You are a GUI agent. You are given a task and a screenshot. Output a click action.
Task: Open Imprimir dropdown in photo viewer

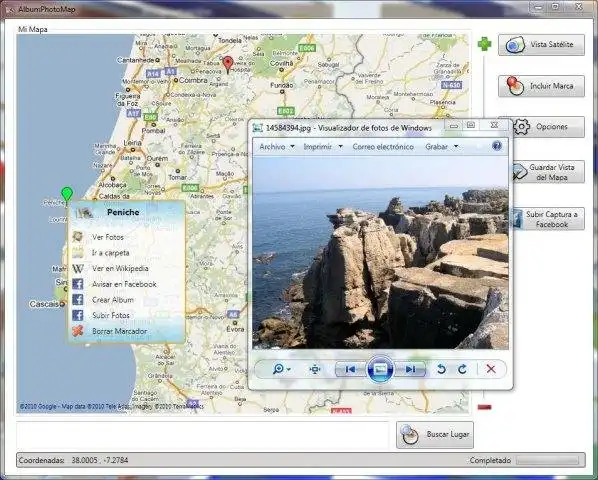click(x=323, y=146)
